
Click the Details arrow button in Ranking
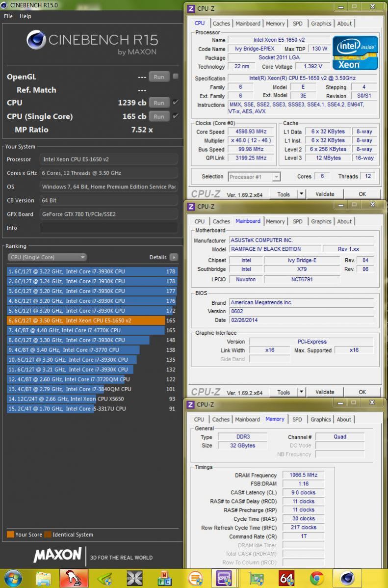click(174, 257)
